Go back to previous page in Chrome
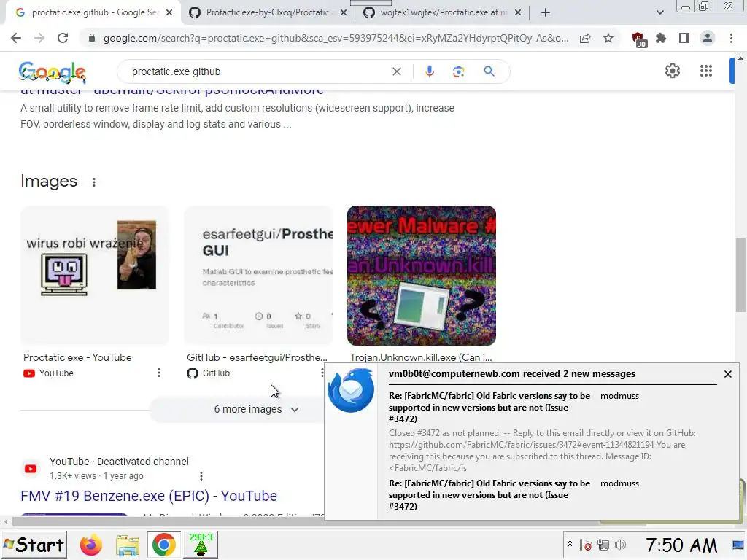The width and height of the screenshot is (747, 560). tap(16, 38)
